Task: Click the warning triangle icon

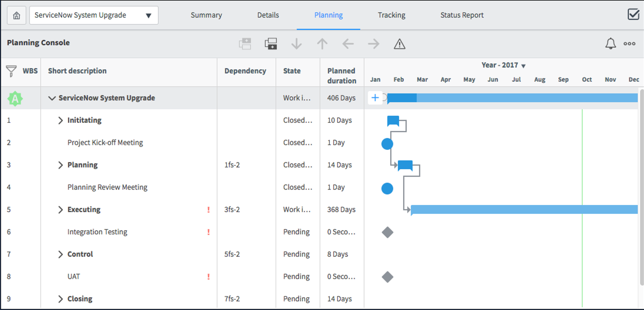Action: (399, 44)
